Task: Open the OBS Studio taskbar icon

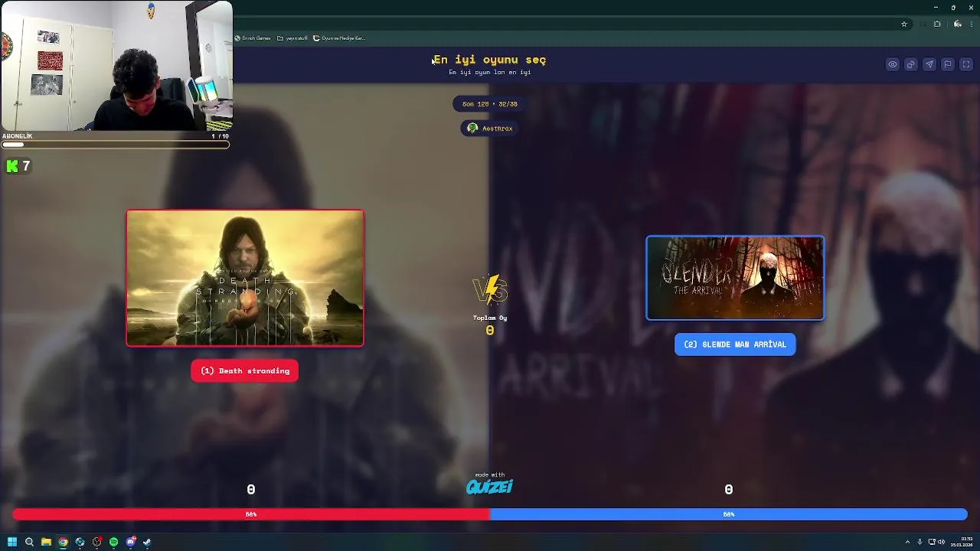Action: 96,542
